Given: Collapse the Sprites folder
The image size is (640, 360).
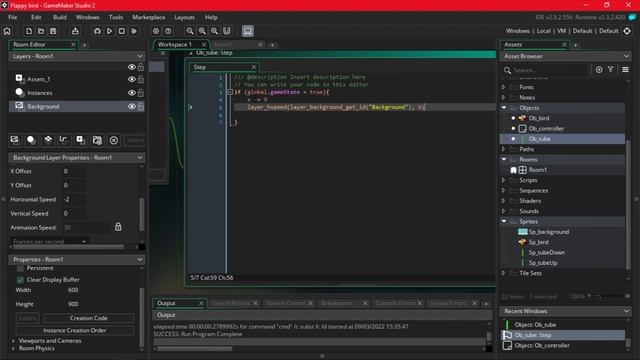Looking at the screenshot, I should [504, 221].
